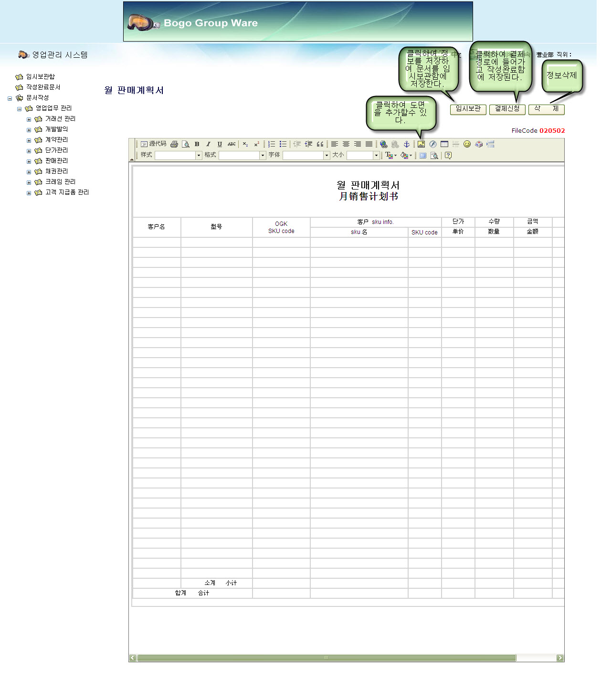Viewport: 601px width, 700px height.
Task: Expand the 판매관리 tree node
Action: pyautogui.click(x=29, y=161)
